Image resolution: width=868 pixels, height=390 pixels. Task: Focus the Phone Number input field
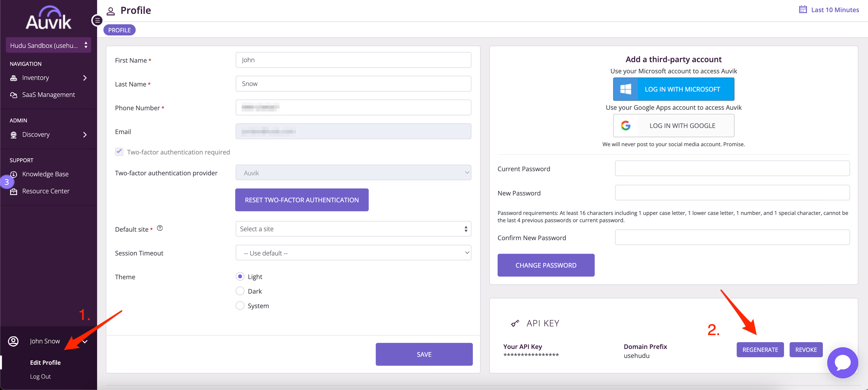pyautogui.click(x=353, y=108)
